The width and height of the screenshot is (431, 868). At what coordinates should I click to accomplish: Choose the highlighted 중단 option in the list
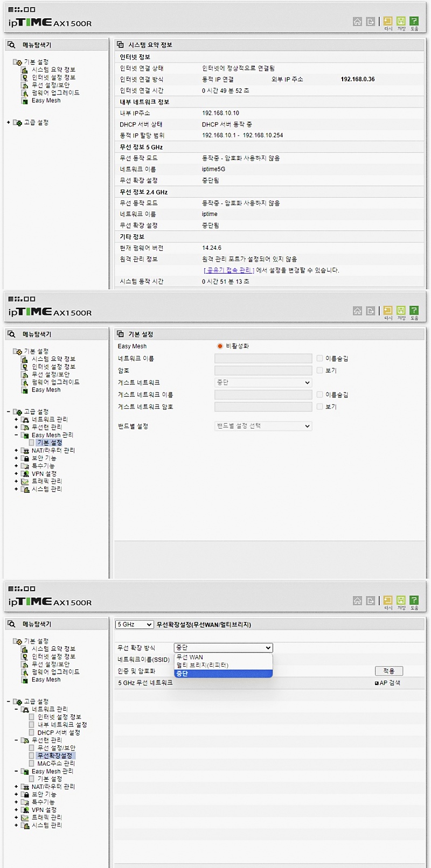(223, 674)
